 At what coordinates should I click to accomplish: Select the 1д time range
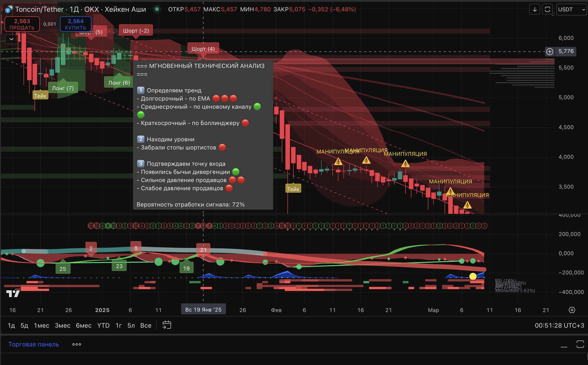(x=11, y=325)
